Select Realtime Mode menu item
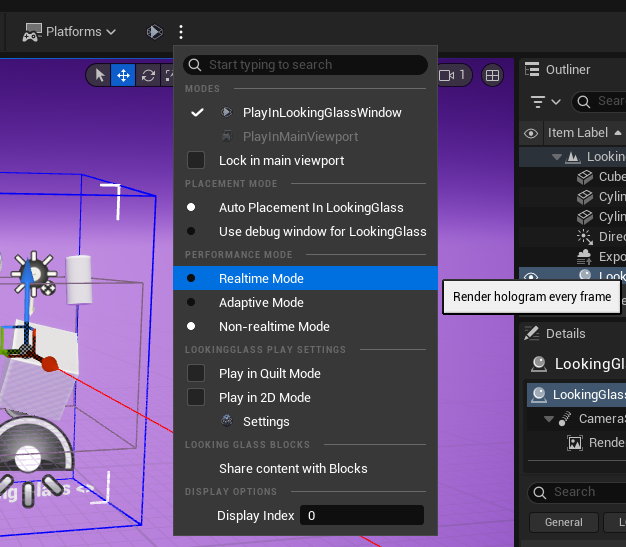Screen dimensions: 626x547 point(261,278)
